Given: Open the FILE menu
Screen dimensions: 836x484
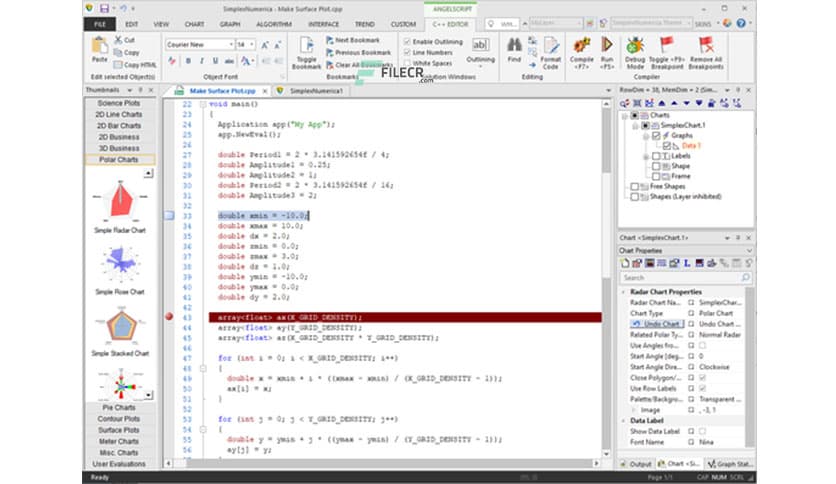Looking at the screenshot, I should [x=100, y=24].
